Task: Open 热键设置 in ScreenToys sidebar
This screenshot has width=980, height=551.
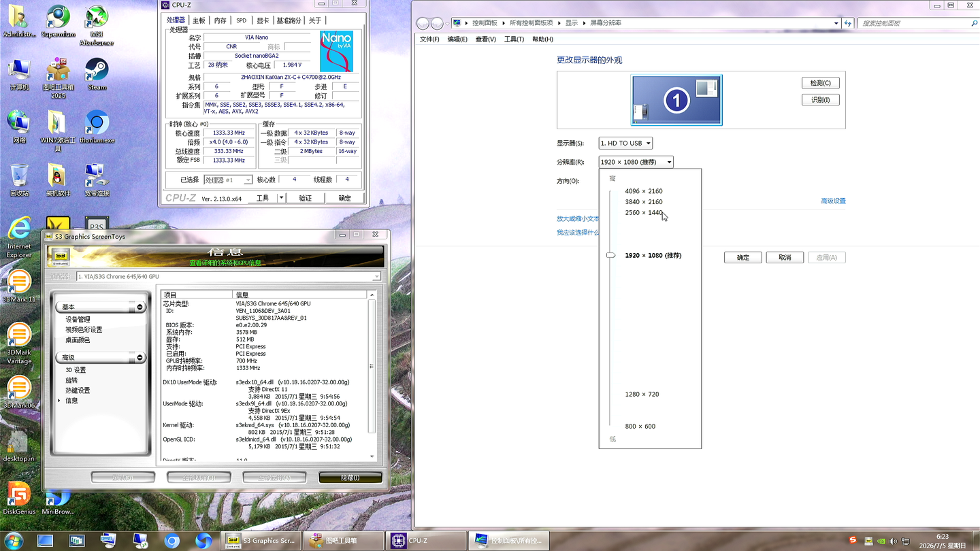Action: [x=78, y=390]
